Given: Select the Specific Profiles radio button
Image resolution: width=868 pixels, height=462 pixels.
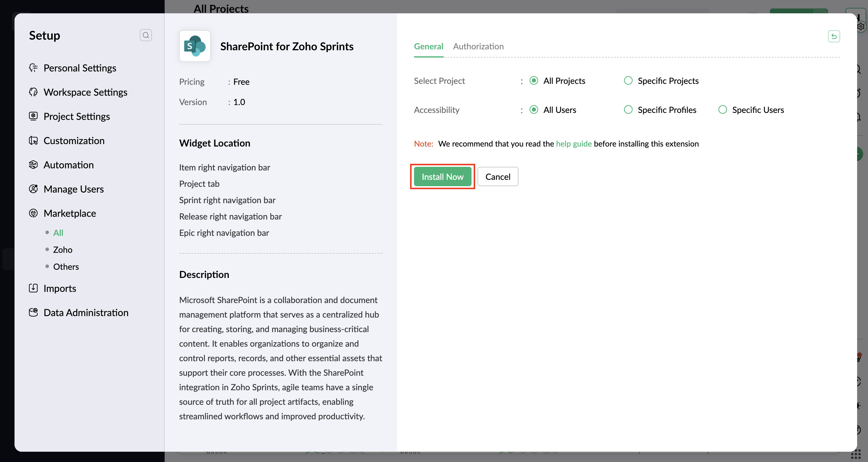Looking at the screenshot, I should [x=628, y=110].
